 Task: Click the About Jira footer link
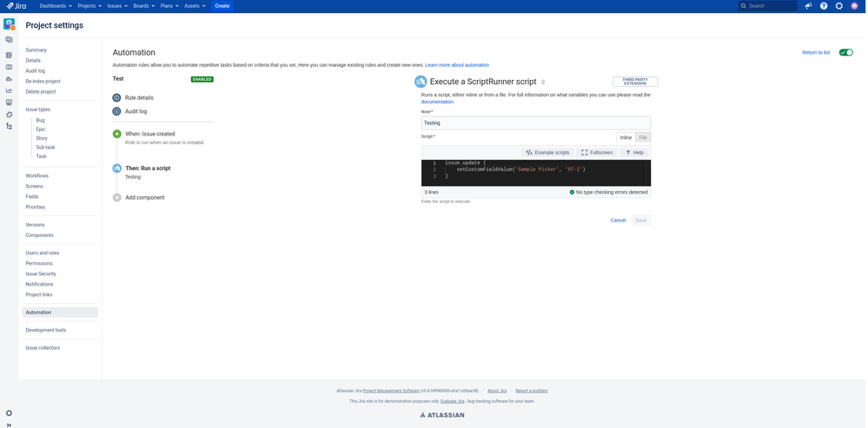[x=496, y=391]
